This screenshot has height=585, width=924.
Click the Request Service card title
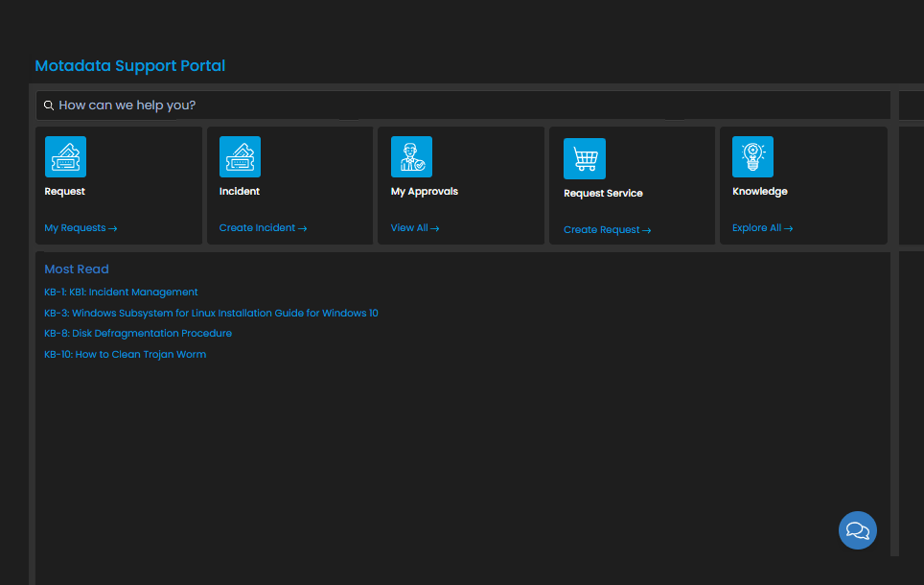pyautogui.click(x=603, y=194)
